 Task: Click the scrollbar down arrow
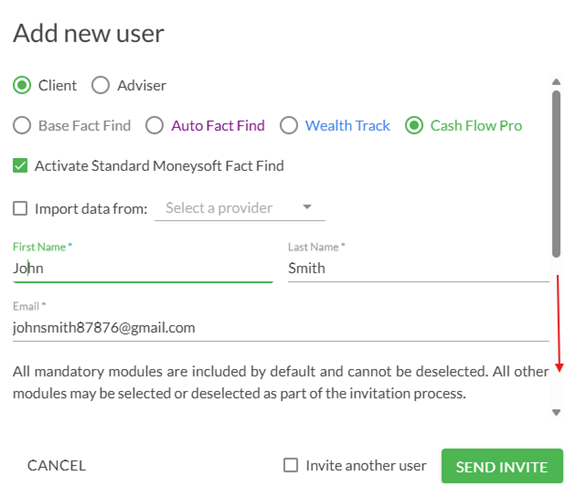[x=557, y=413]
